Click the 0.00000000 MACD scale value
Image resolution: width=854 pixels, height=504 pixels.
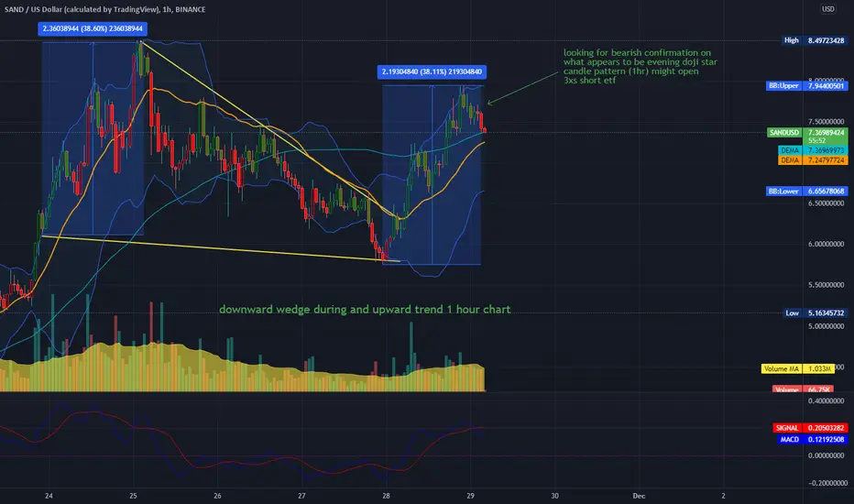tap(827, 455)
